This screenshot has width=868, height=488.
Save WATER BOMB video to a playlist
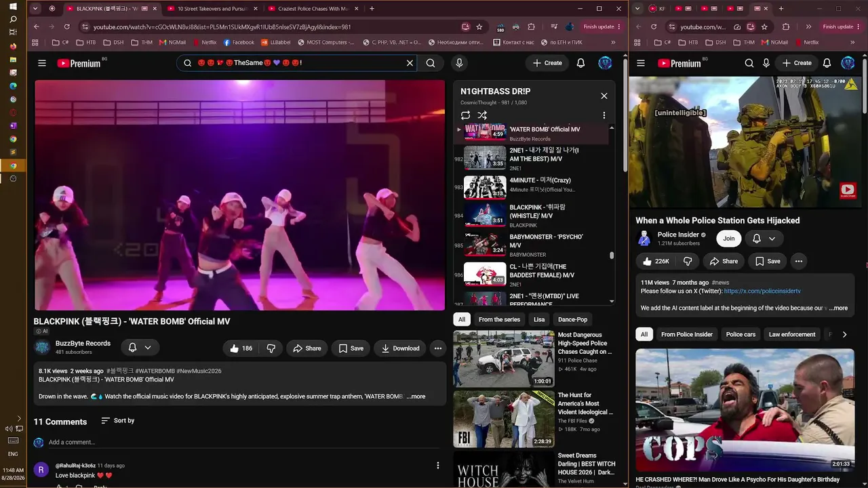click(351, 348)
